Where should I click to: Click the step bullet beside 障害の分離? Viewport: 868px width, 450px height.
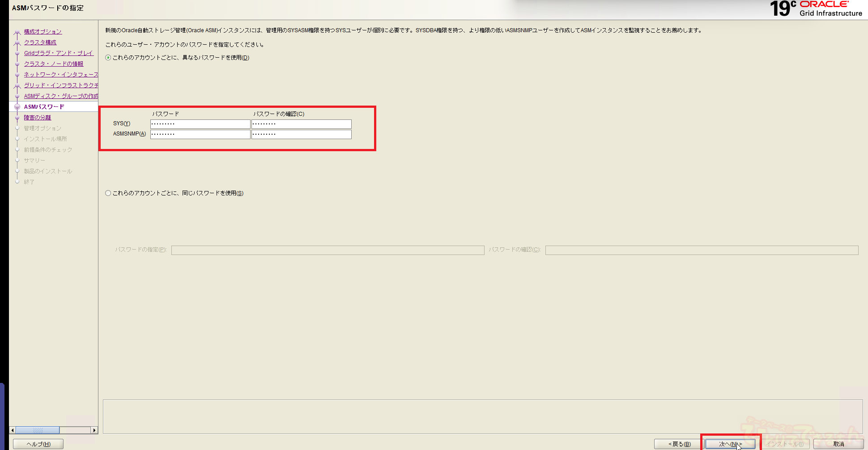[x=17, y=118]
